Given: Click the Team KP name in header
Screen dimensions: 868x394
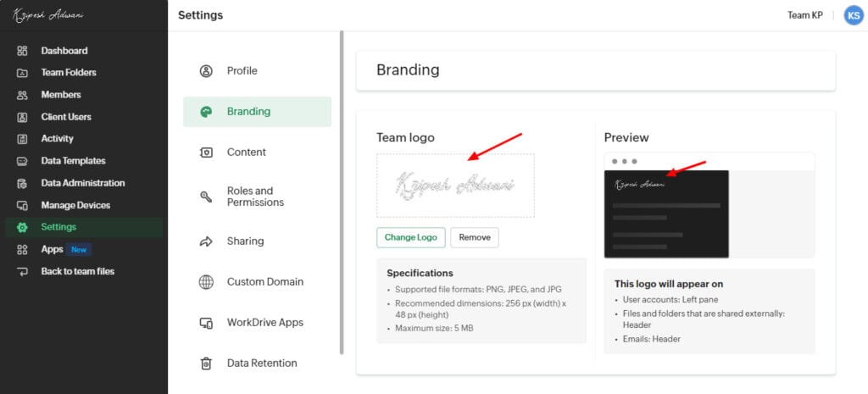Looking at the screenshot, I should (x=805, y=15).
